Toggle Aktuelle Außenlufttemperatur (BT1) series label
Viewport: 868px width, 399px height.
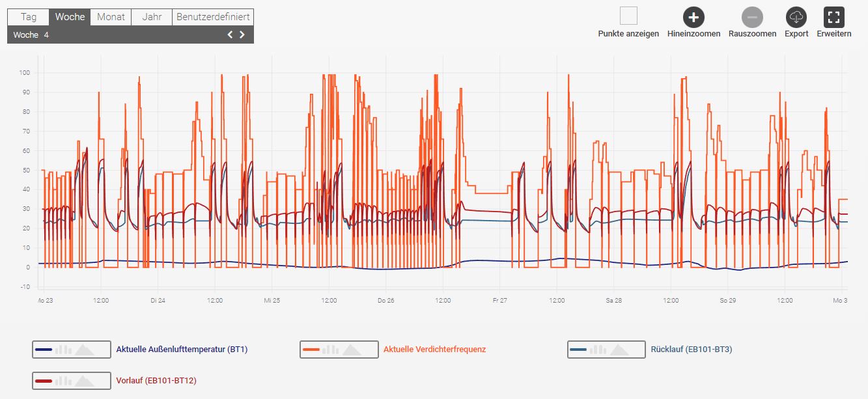point(182,350)
